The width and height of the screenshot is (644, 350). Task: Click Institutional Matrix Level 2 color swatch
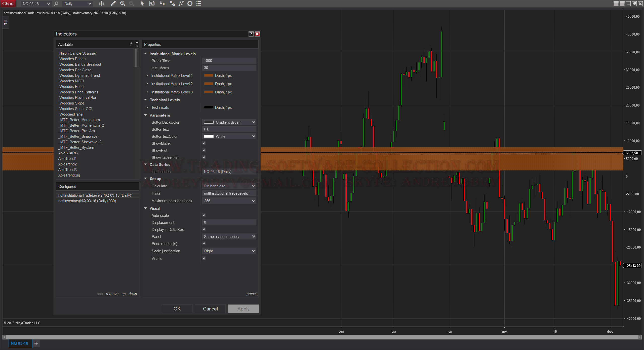pos(209,84)
